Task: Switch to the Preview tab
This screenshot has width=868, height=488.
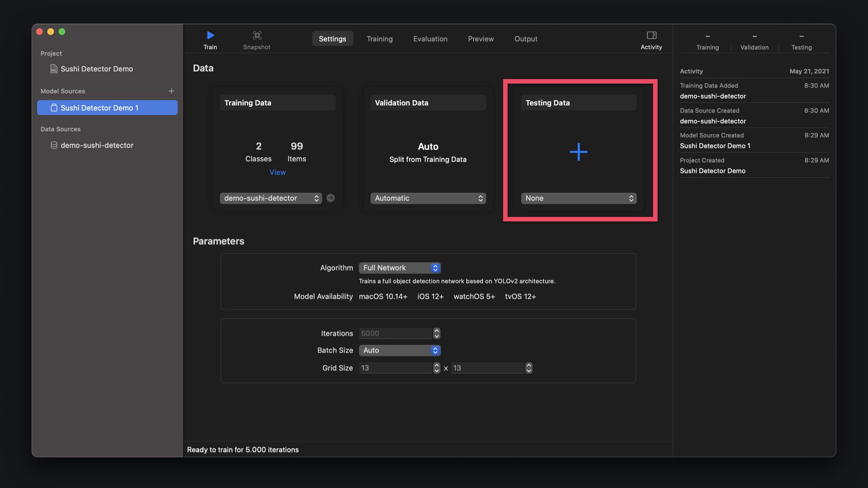Action: pos(481,39)
